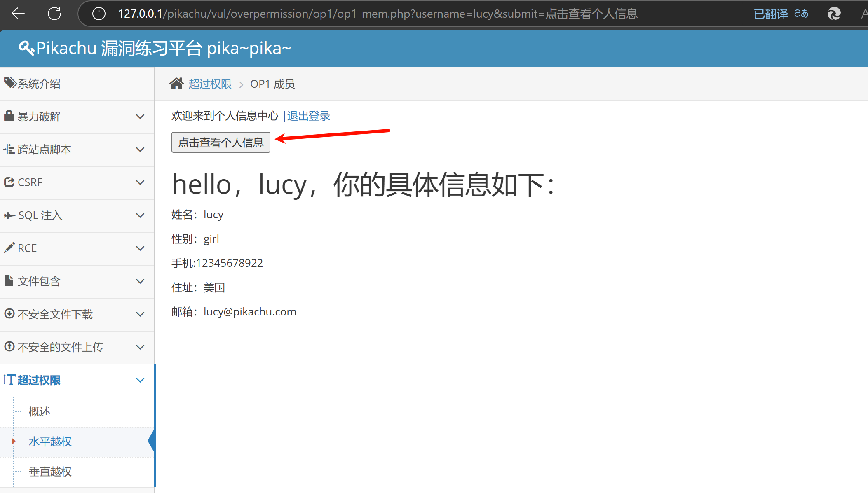Click the 点击查看个人信息 button
Image resolution: width=868 pixels, height=493 pixels.
(x=221, y=143)
